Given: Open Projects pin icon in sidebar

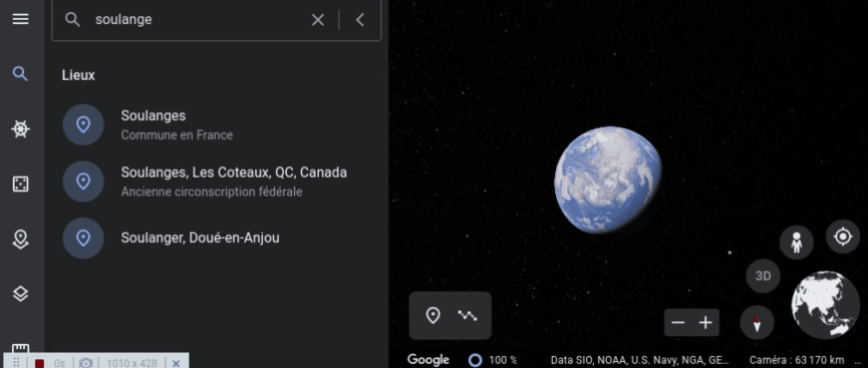Looking at the screenshot, I should tap(21, 239).
